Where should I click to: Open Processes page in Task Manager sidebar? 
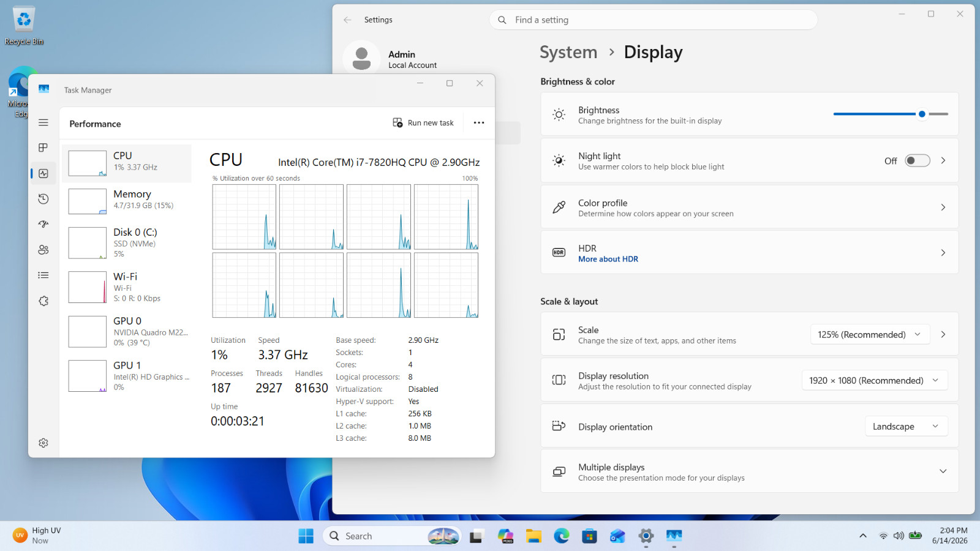click(x=43, y=148)
